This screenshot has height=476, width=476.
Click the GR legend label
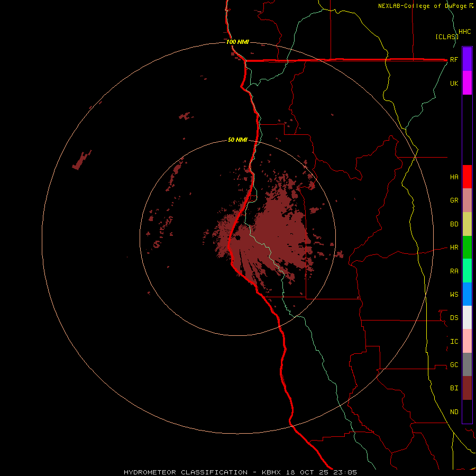(x=454, y=200)
